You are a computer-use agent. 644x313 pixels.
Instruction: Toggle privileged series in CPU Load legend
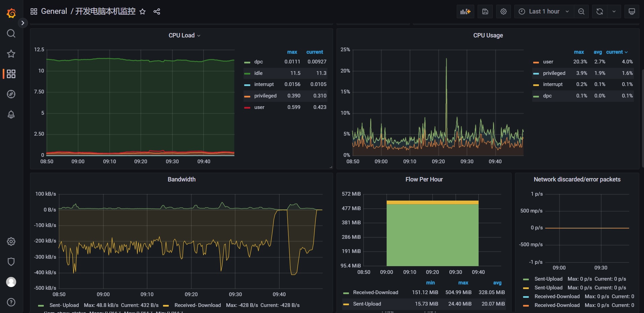[265, 96]
